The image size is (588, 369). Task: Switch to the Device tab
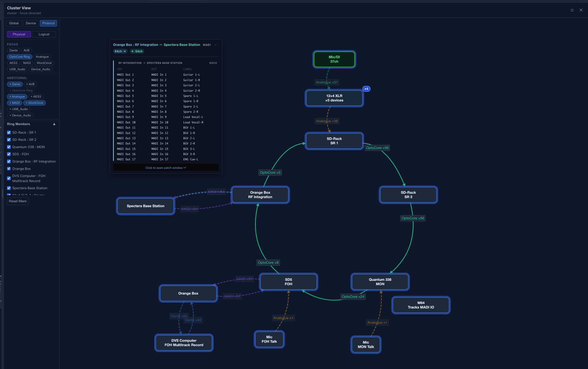[31, 23]
